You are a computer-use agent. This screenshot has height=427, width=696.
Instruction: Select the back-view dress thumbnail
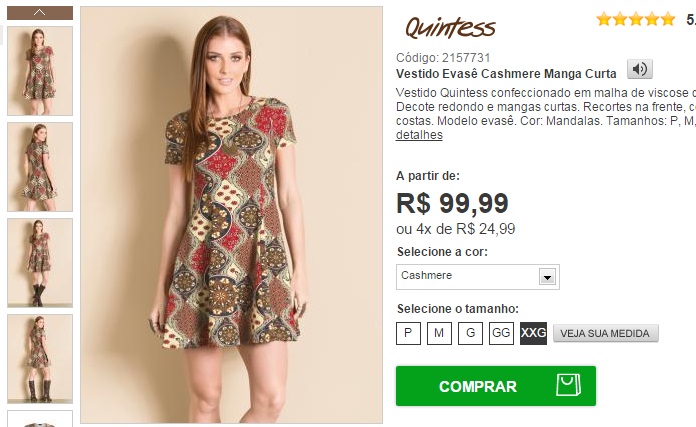(x=40, y=167)
